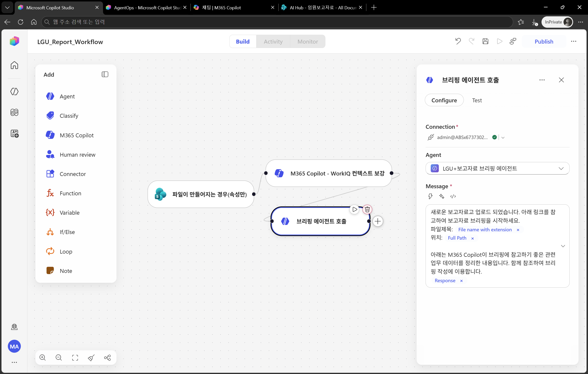Run the 브리핑 에이전트 호출 node
The width and height of the screenshot is (588, 374).
pyautogui.click(x=355, y=210)
